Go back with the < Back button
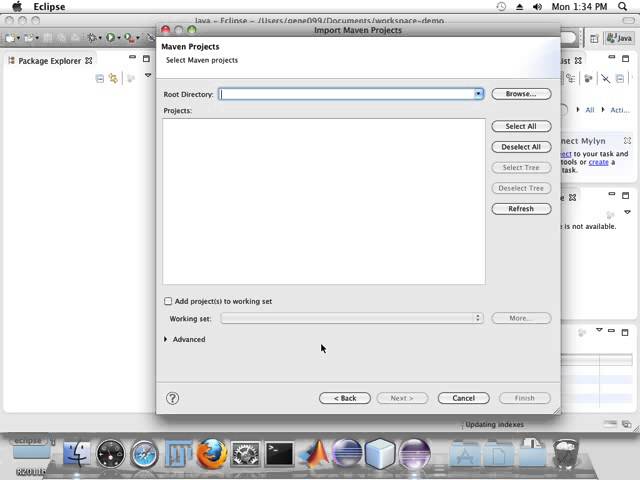Image resolution: width=640 pixels, height=480 pixels. (x=345, y=398)
